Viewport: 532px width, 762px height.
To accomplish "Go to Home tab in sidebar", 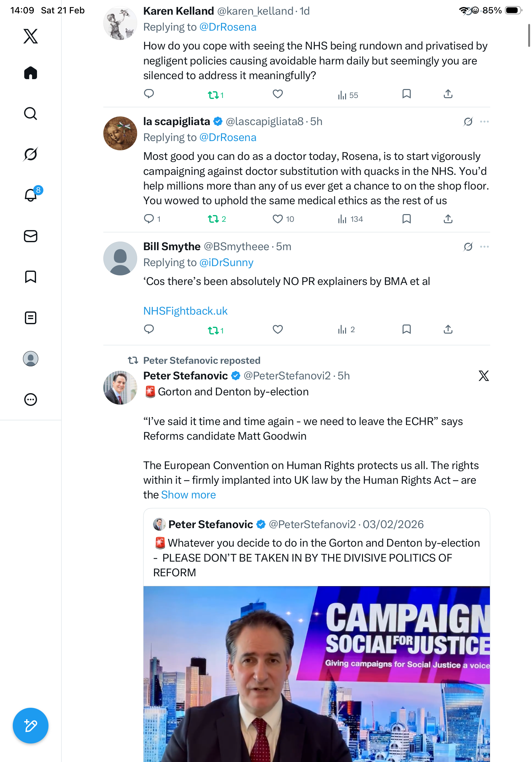I will [x=31, y=73].
